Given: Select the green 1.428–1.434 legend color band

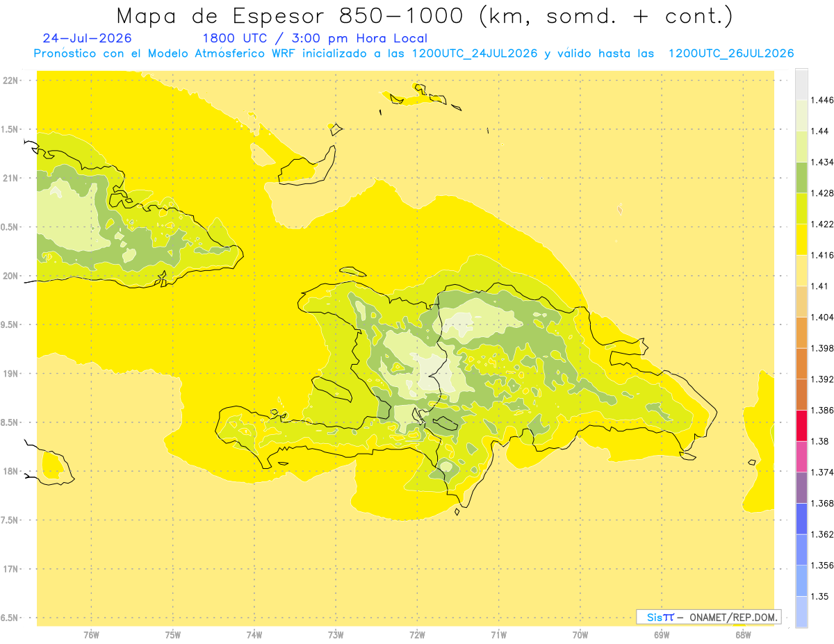Looking at the screenshot, I should 801,177.
